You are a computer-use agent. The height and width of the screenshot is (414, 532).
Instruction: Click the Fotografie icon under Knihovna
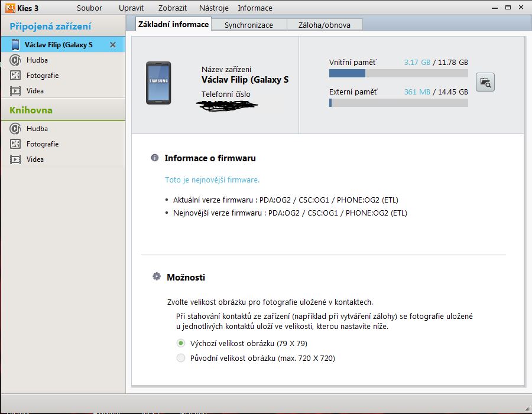tap(15, 144)
